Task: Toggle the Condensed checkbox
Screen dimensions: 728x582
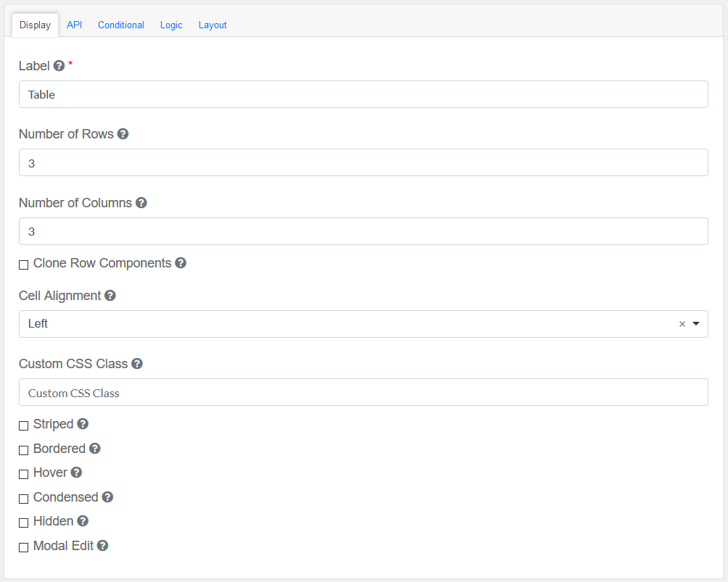Action: (x=24, y=499)
